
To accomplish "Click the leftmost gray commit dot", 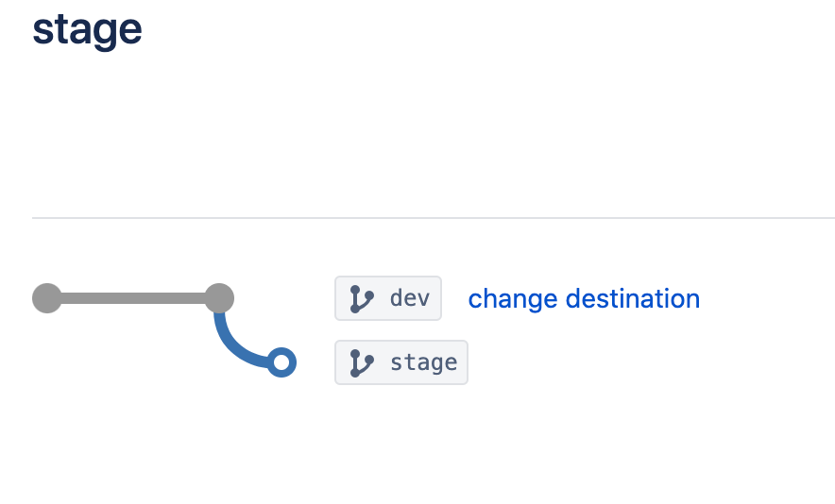I will pyautogui.click(x=47, y=298).
